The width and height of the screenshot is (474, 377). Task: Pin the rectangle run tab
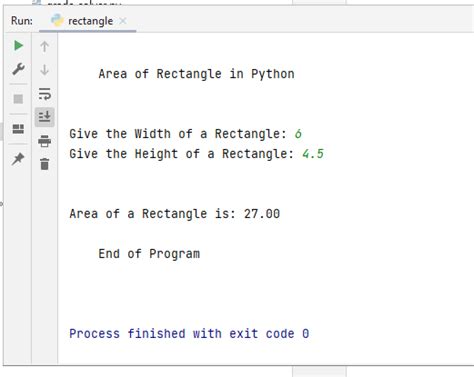pyautogui.click(x=18, y=159)
